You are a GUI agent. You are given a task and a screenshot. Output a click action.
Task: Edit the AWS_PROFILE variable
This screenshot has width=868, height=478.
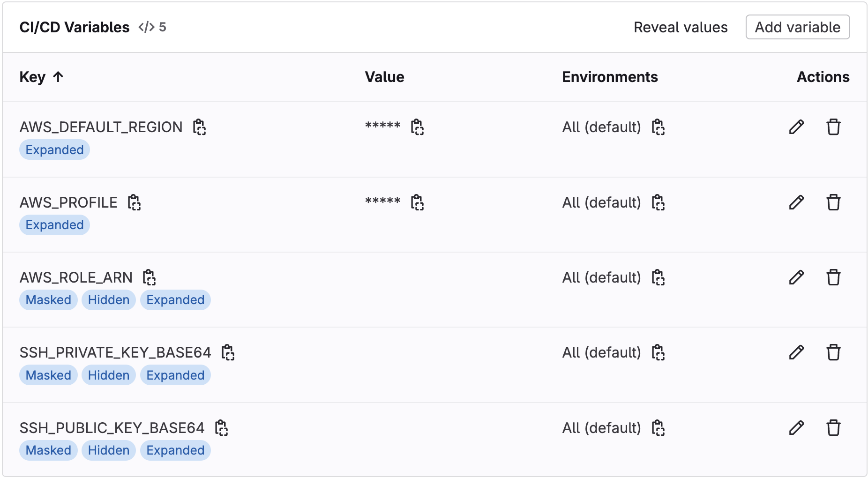coord(796,202)
